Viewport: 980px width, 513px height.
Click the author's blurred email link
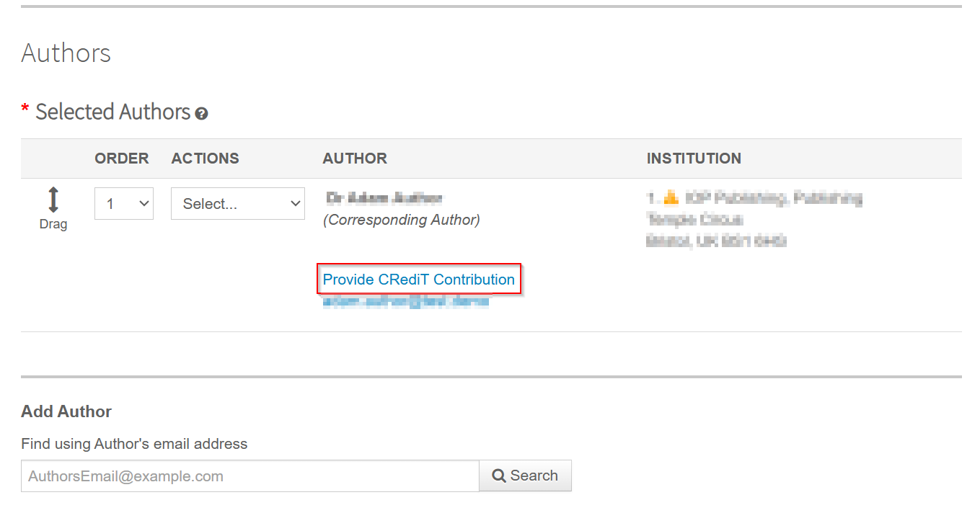(406, 302)
